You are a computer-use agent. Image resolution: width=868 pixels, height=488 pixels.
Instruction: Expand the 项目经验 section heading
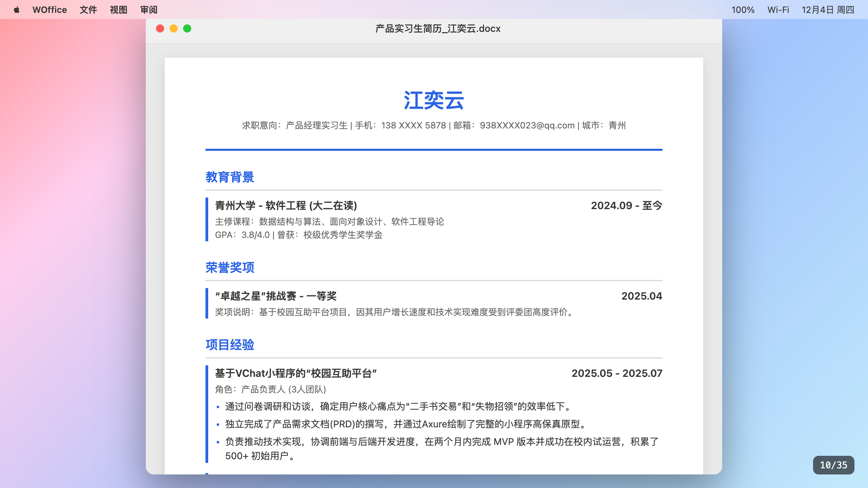coord(230,345)
